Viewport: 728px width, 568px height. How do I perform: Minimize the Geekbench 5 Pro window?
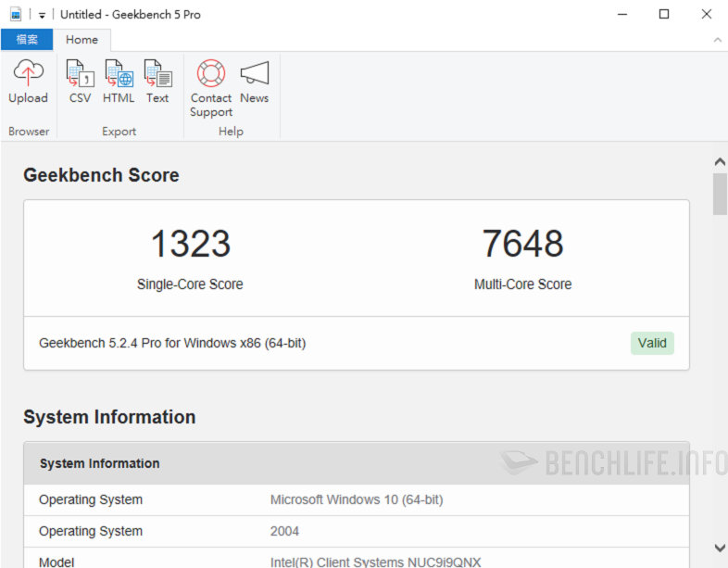point(622,15)
